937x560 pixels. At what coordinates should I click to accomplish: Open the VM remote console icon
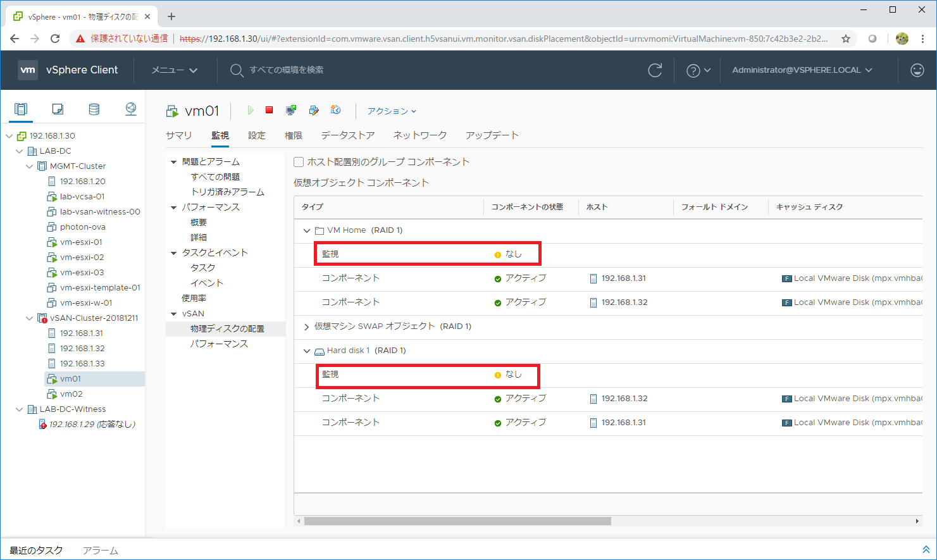click(x=291, y=110)
